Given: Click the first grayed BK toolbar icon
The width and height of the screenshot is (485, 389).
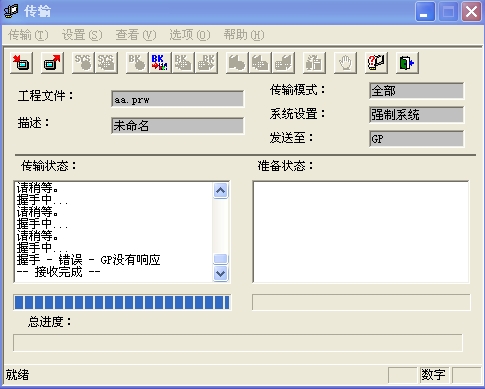Looking at the screenshot, I should pyautogui.click(x=137, y=63).
